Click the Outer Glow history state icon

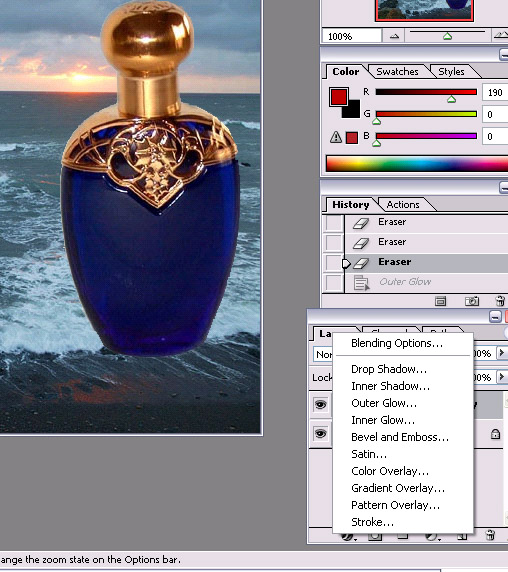pyautogui.click(x=361, y=282)
